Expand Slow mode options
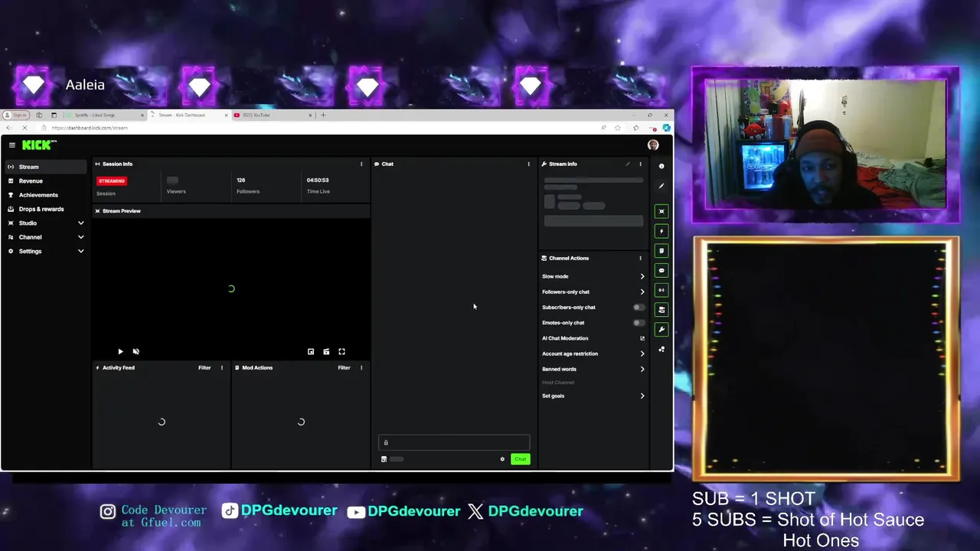Image resolution: width=980 pixels, height=551 pixels. (x=642, y=276)
